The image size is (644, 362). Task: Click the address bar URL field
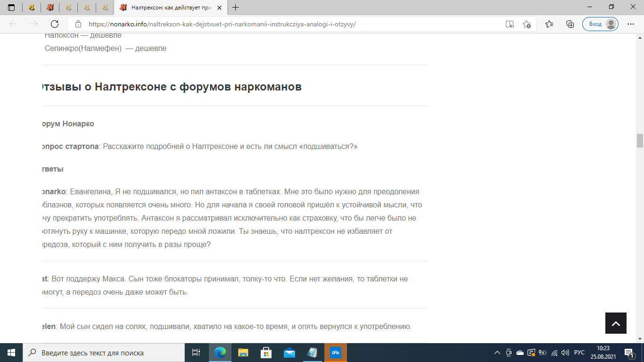click(283, 24)
